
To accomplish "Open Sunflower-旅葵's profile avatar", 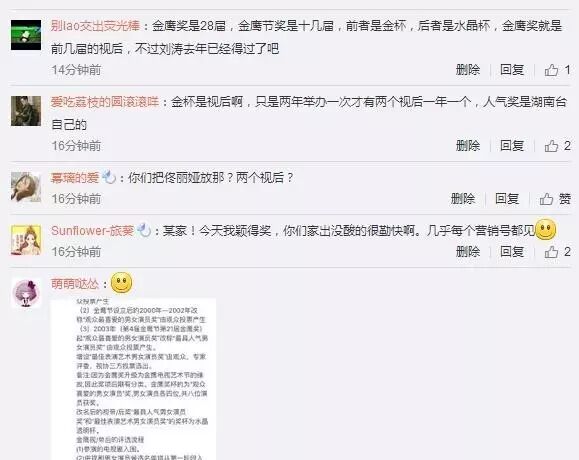I will pos(26,240).
